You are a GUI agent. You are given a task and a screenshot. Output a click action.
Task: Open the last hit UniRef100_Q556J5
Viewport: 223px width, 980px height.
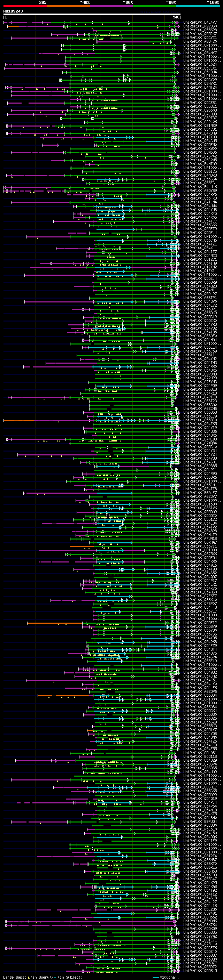click(200, 971)
